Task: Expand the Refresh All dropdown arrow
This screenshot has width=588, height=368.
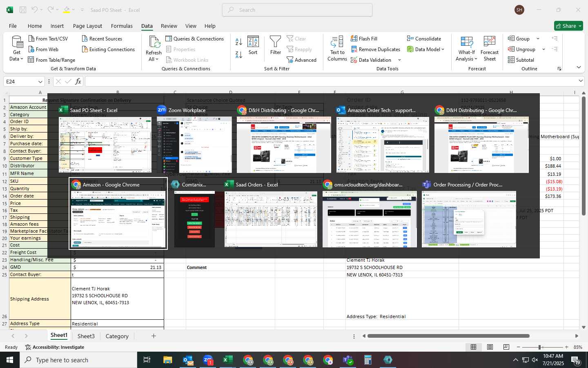Action: point(157,59)
